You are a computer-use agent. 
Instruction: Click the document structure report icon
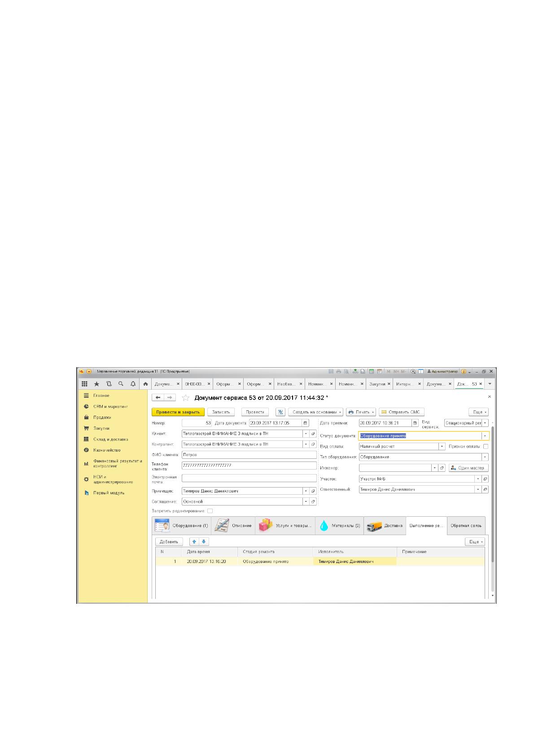(280, 412)
